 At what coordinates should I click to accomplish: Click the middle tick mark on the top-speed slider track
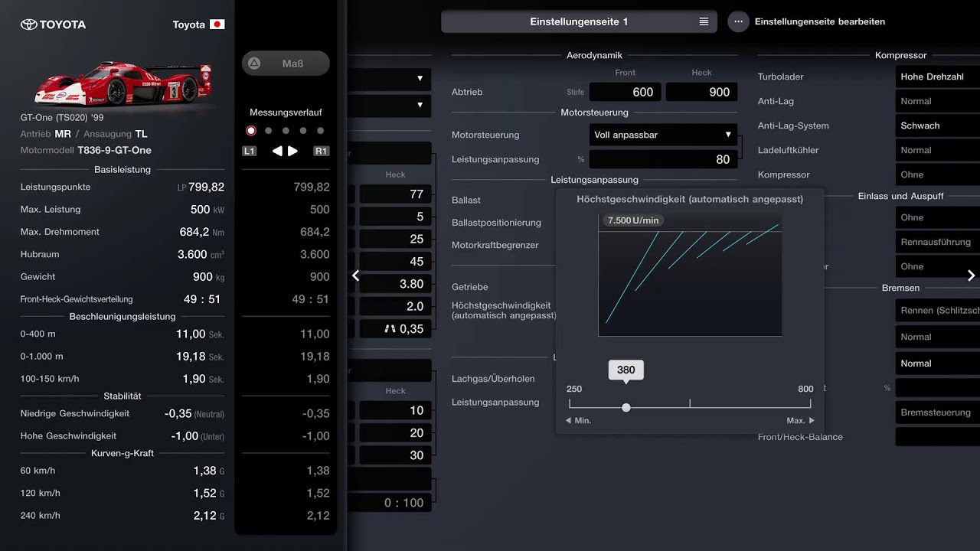pos(690,403)
